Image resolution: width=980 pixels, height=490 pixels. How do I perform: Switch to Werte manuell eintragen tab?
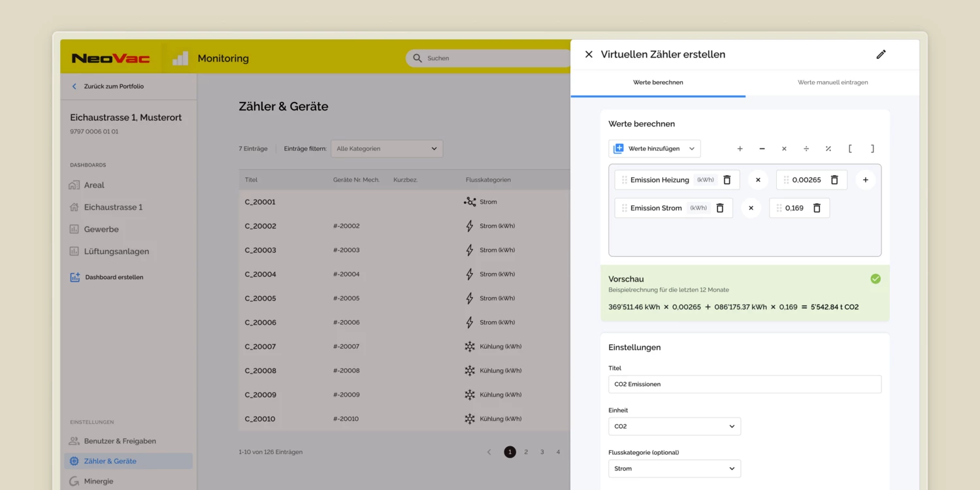pos(832,83)
